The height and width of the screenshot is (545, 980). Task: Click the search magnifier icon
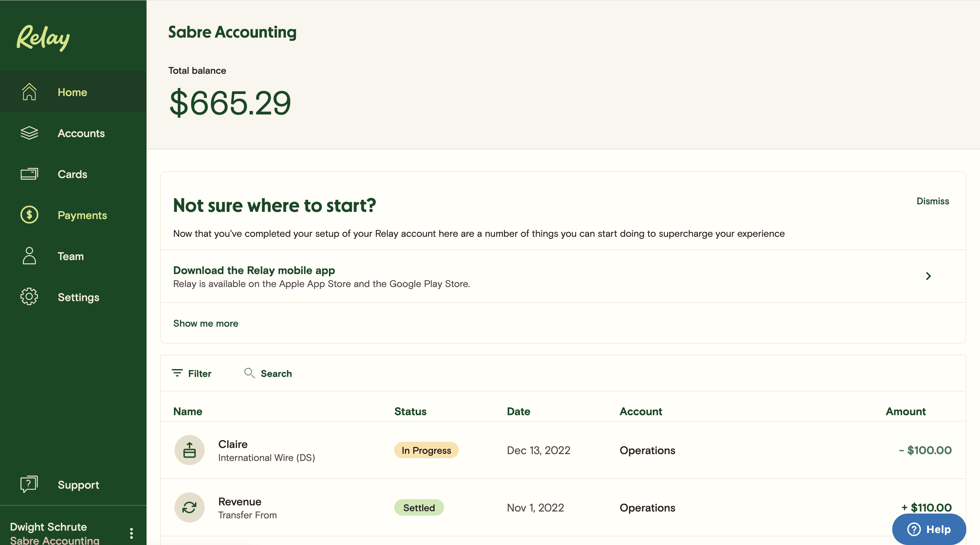pos(250,373)
